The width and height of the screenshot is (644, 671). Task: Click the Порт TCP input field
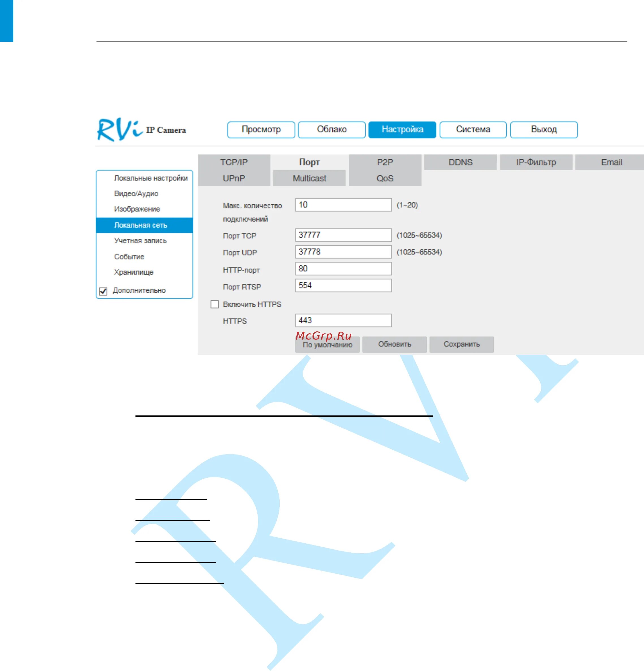coord(343,235)
